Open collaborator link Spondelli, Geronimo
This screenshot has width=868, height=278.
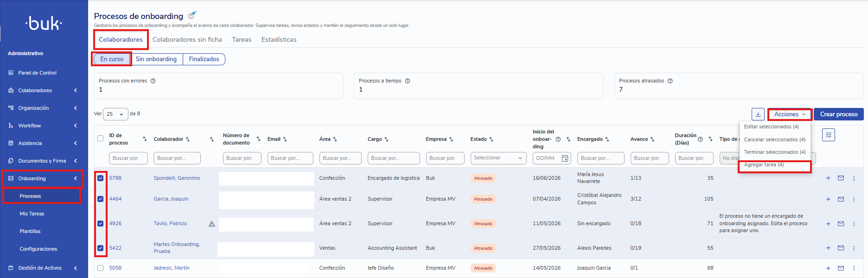tap(177, 178)
